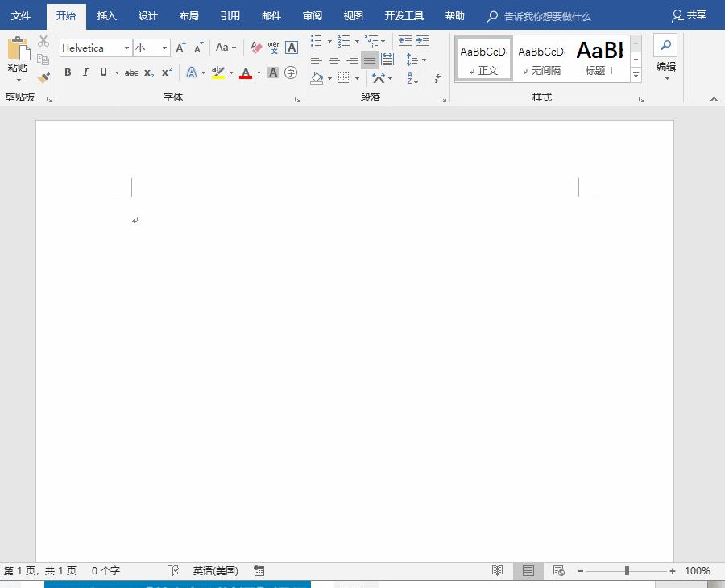Open the Helvetica font name dropdown
This screenshot has width=725, height=588.
(126, 48)
